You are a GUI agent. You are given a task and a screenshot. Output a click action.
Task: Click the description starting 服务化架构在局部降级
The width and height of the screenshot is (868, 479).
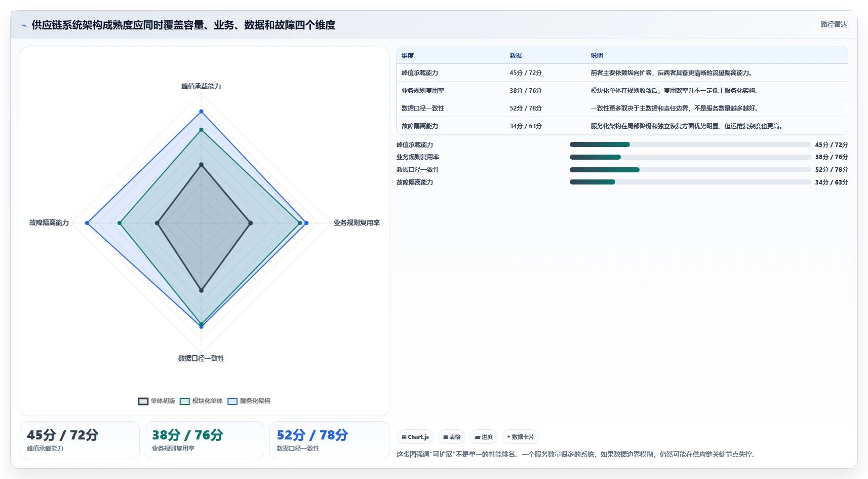(x=688, y=126)
